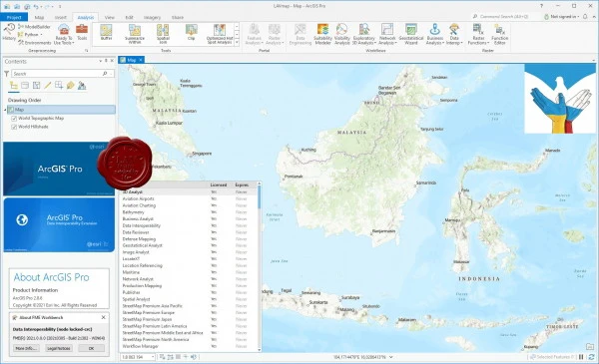Open the Help question mark
This screenshot has width=599, height=364.
pos(541,6)
